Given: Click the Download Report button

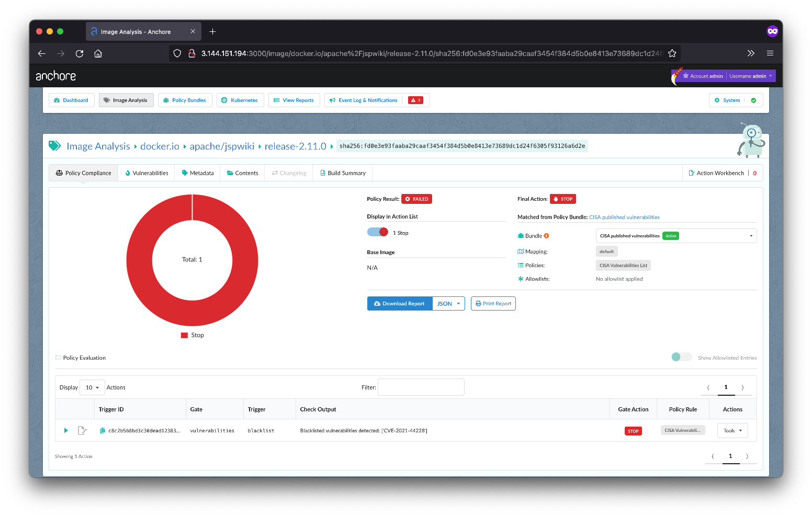Looking at the screenshot, I should pos(400,304).
